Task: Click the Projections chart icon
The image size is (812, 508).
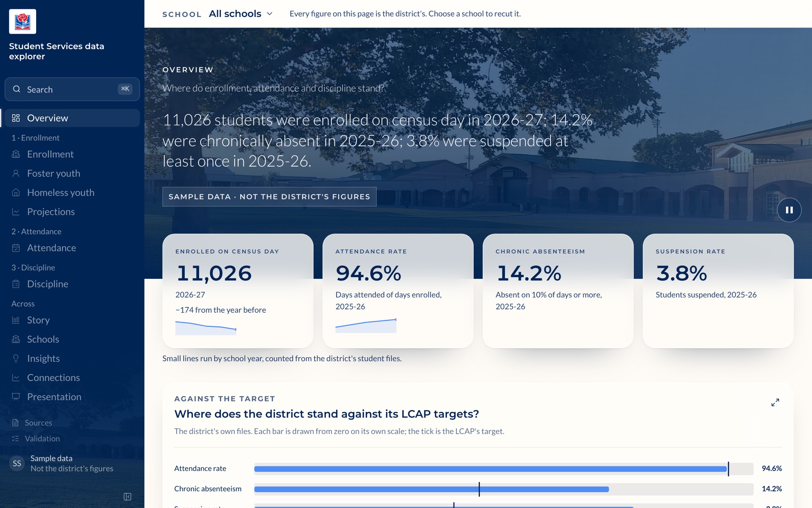Action: pyautogui.click(x=16, y=211)
